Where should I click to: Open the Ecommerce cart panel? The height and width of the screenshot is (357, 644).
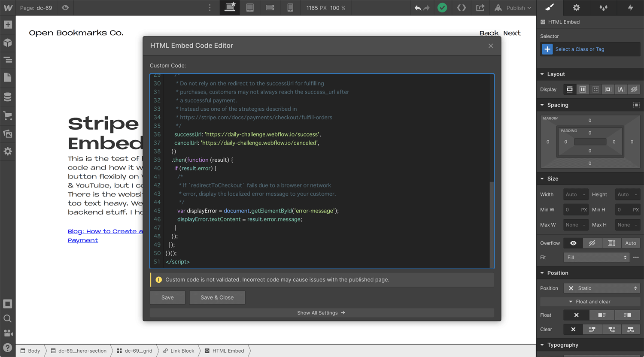pos(8,115)
